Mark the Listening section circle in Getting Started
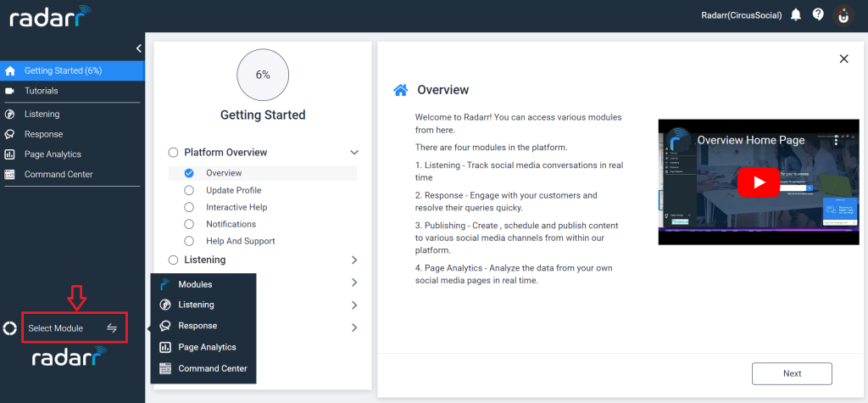The width and height of the screenshot is (868, 403). point(173,260)
